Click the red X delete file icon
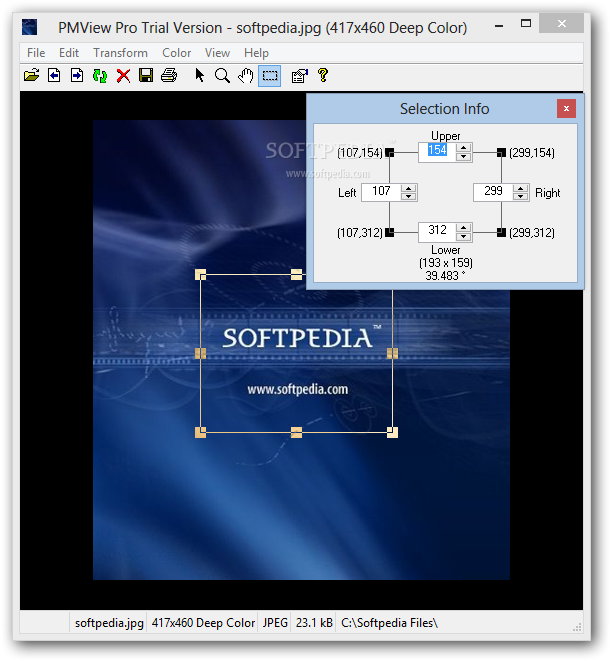The image size is (611, 661). (123, 76)
